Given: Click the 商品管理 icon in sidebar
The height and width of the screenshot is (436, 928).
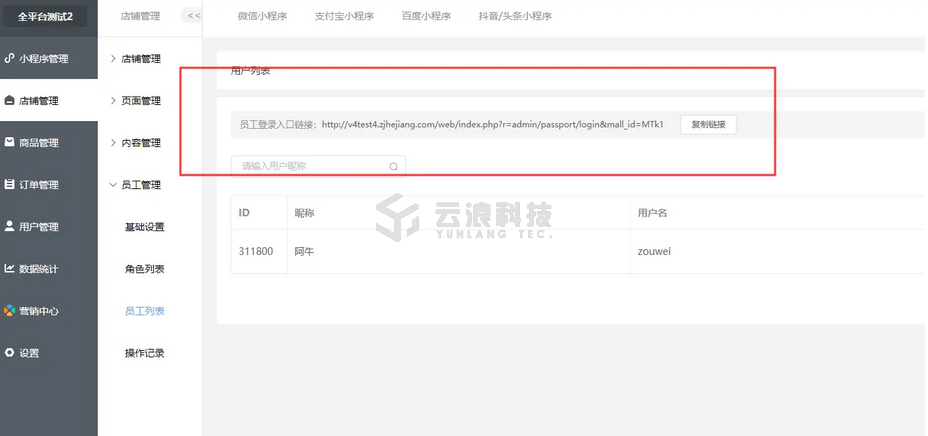Looking at the screenshot, I should tap(10, 142).
